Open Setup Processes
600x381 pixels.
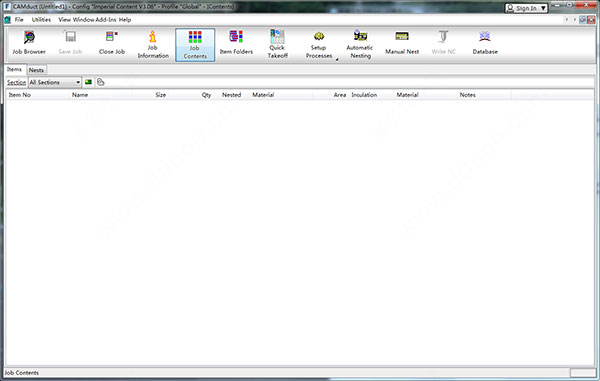pos(319,44)
